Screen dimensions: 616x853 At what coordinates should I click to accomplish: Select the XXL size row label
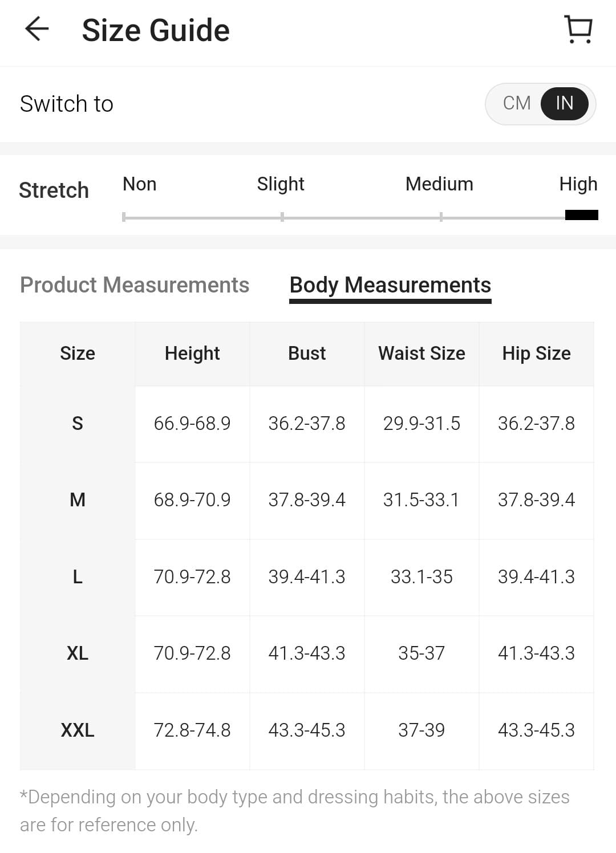tap(78, 730)
